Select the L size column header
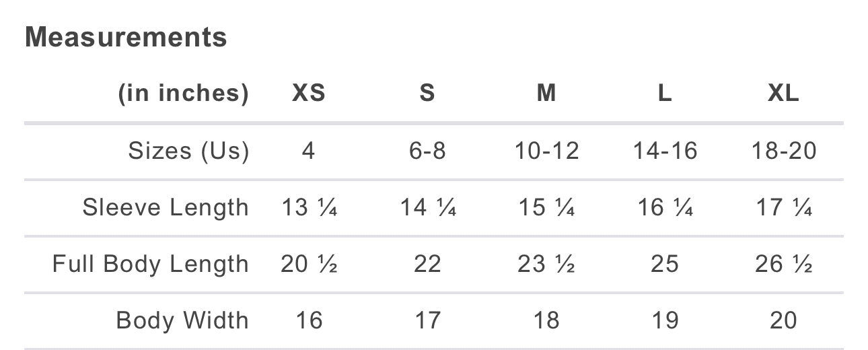The width and height of the screenshot is (868, 350). 665,94
